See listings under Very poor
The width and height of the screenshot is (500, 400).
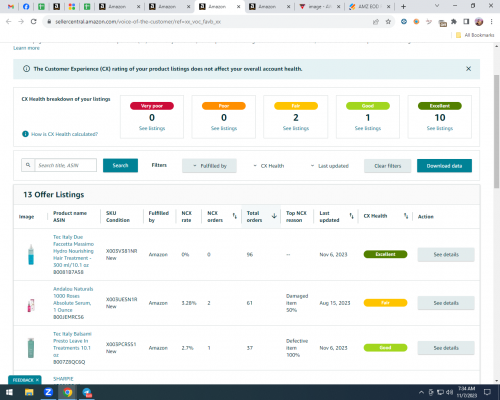click(152, 128)
